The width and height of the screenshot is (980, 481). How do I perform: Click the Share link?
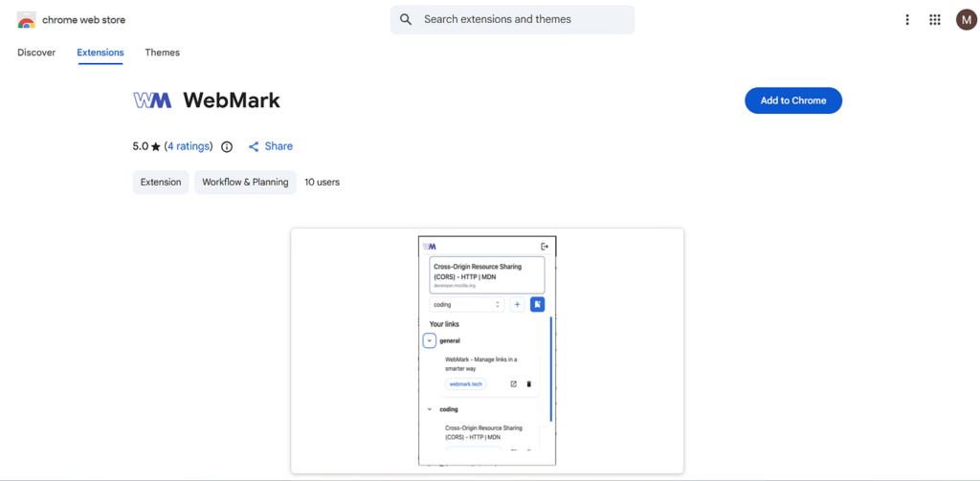278,146
